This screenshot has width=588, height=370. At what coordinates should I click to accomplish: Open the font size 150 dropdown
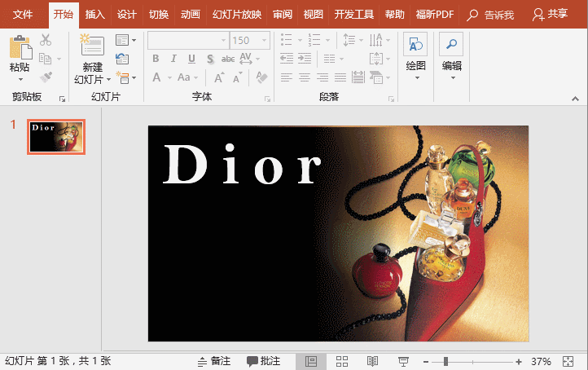pos(263,40)
